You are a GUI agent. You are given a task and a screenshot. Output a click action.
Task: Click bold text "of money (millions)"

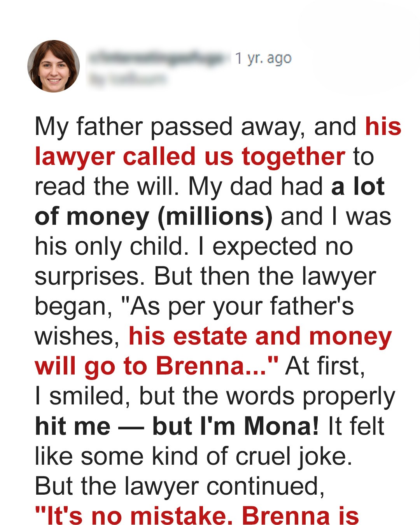154,217
